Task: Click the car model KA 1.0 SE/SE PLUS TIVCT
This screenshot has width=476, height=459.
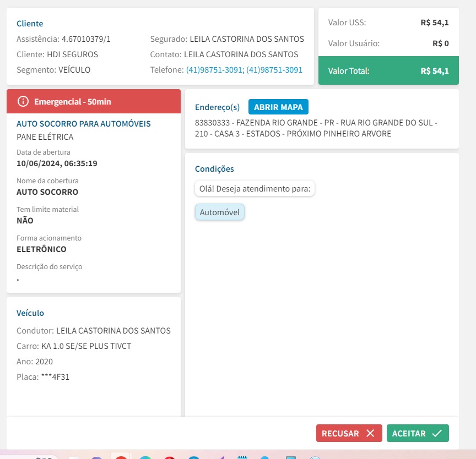Action: point(86,346)
